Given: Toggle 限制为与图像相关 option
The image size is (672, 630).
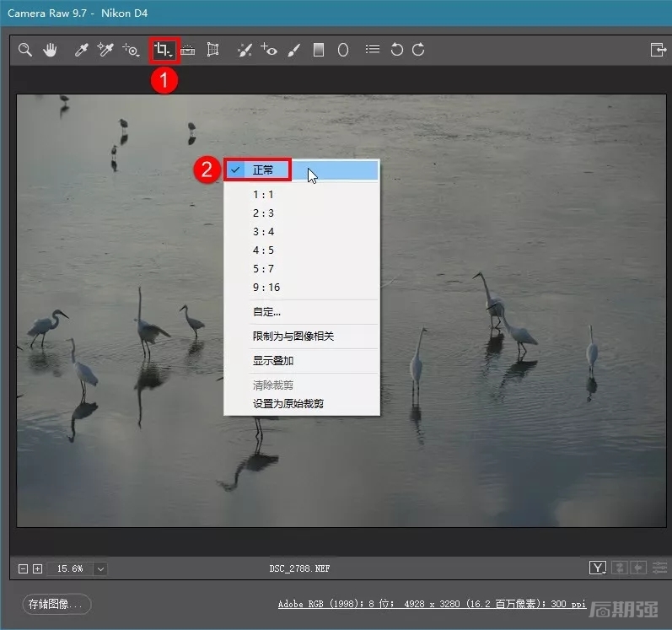Looking at the screenshot, I should [x=302, y=337].
